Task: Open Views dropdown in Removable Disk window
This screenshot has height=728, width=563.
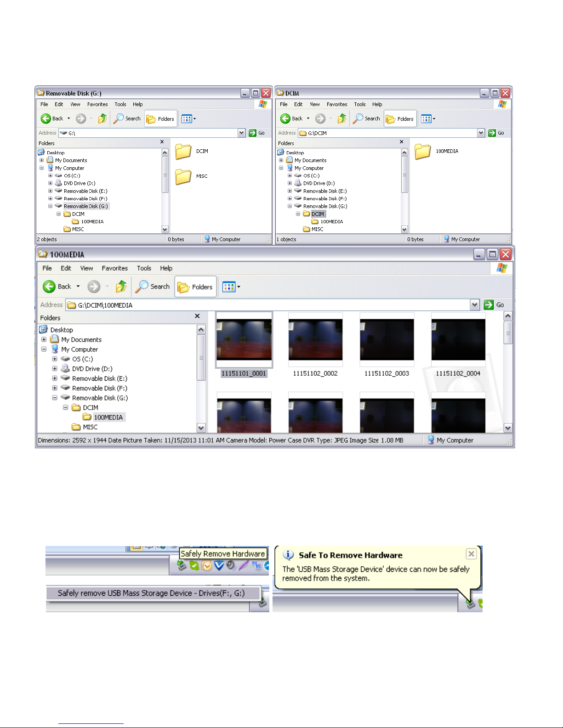Action: [189, 119]
